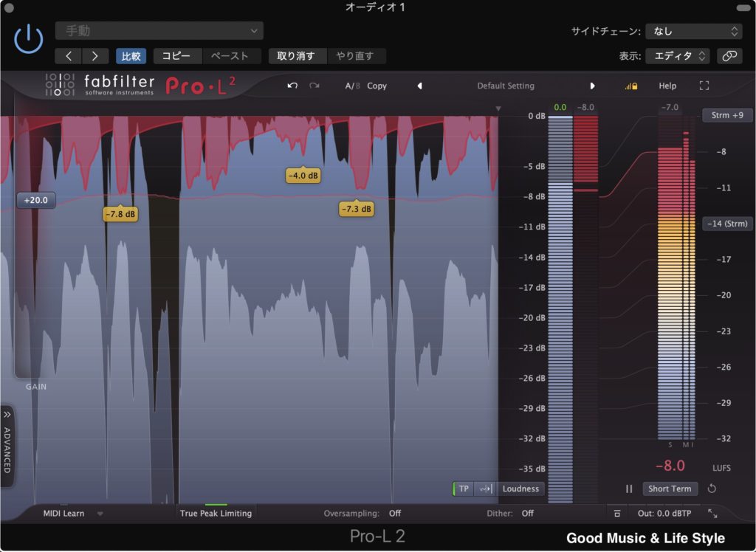Viewport: 756px width, 552px height.
Task: Open the Short Term loudness mode menu
Action: [x=670, y=489]
